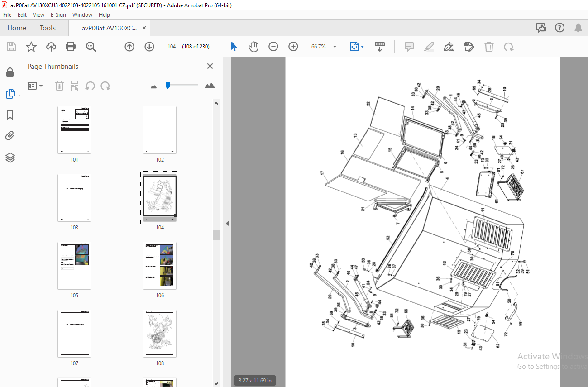Open the security lock panel
Screen dimensions: 588x387
pyautogui.click(x=10, y=72)
